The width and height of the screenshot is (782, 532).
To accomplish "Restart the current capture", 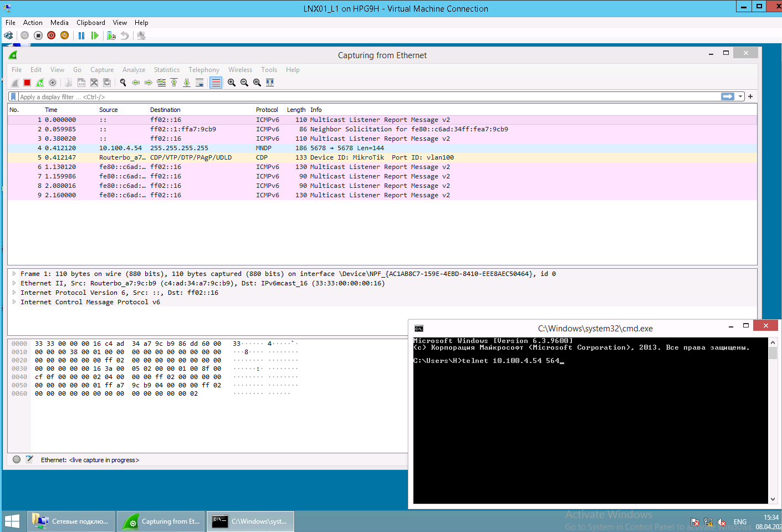I will click(x=39, y=82).
